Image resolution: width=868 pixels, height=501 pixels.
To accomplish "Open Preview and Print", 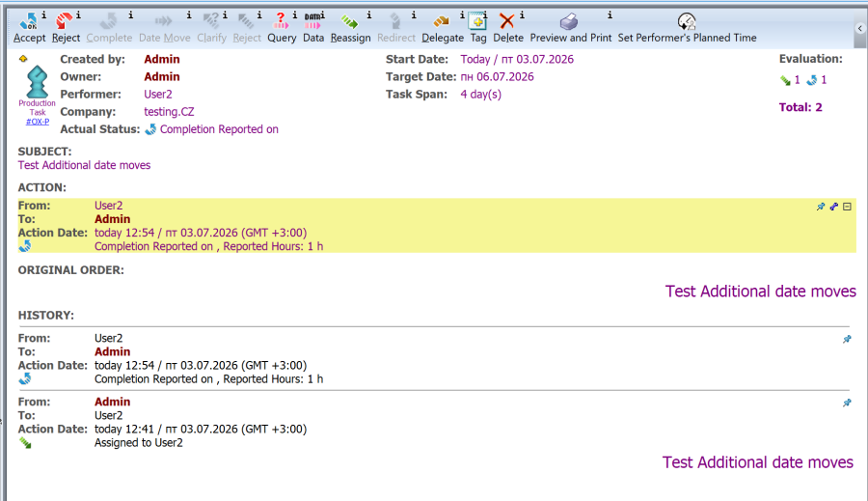I will pos(570,29).
